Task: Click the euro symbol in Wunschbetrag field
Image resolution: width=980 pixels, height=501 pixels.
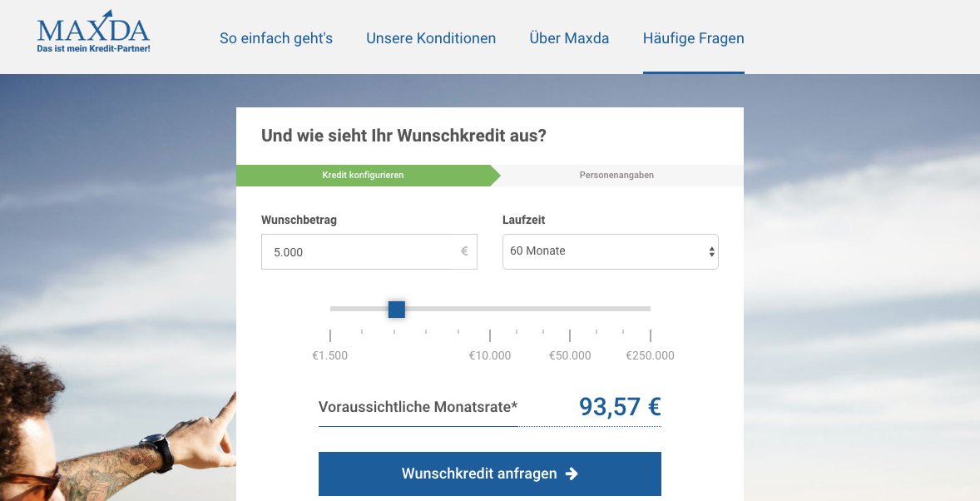Action: pos(464,251)
